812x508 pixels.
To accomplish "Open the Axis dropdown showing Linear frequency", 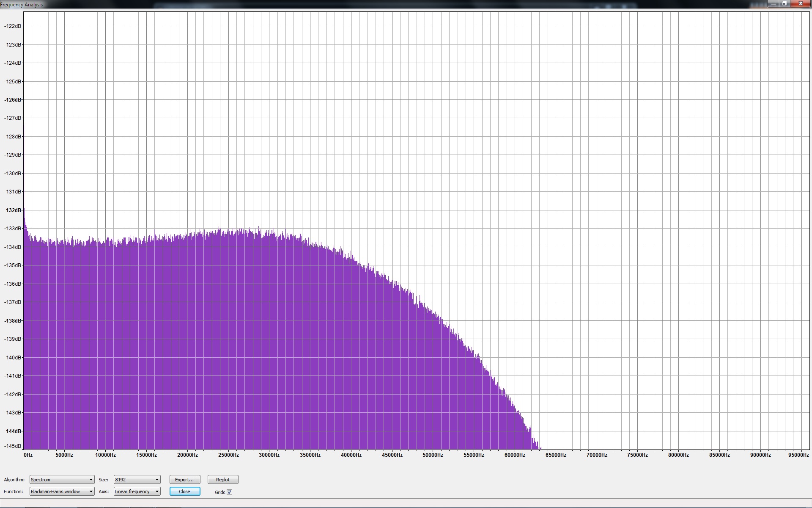I will (137, 491).
